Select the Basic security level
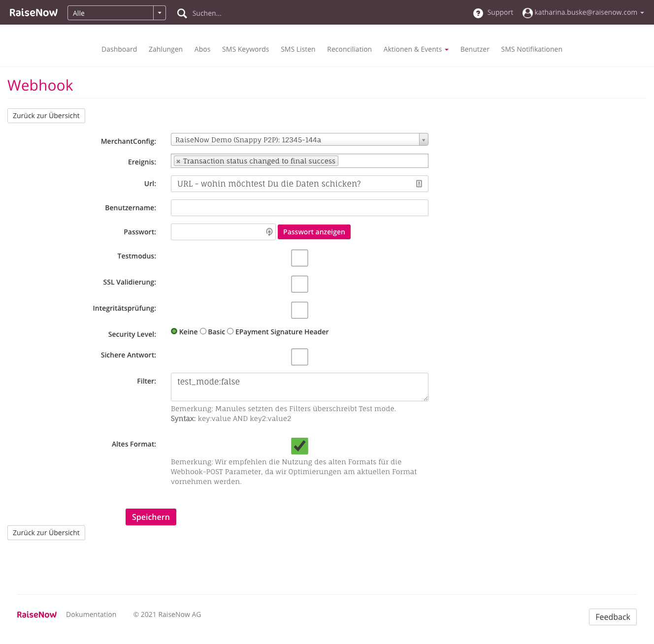 click(x=203, y=331)
